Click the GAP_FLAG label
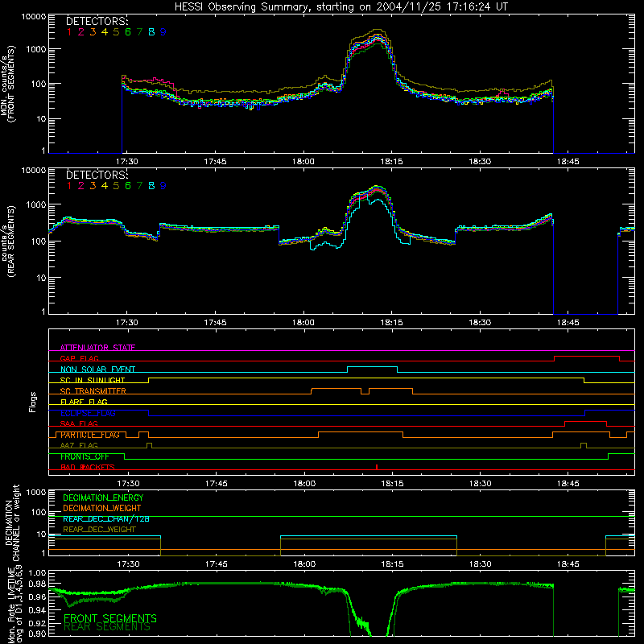 pyautogui.click(x=79, y=358)
